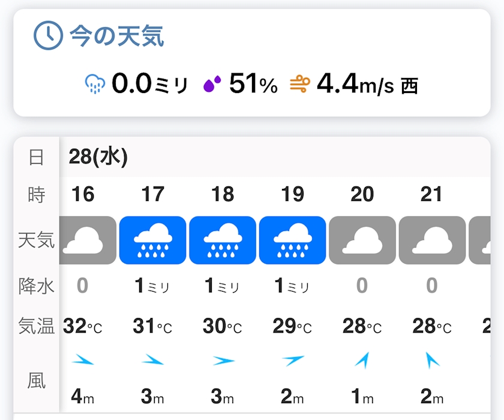504x420 pixels.
Task: Click the wind direction arrow at 16時
Action: click(83, 361)
